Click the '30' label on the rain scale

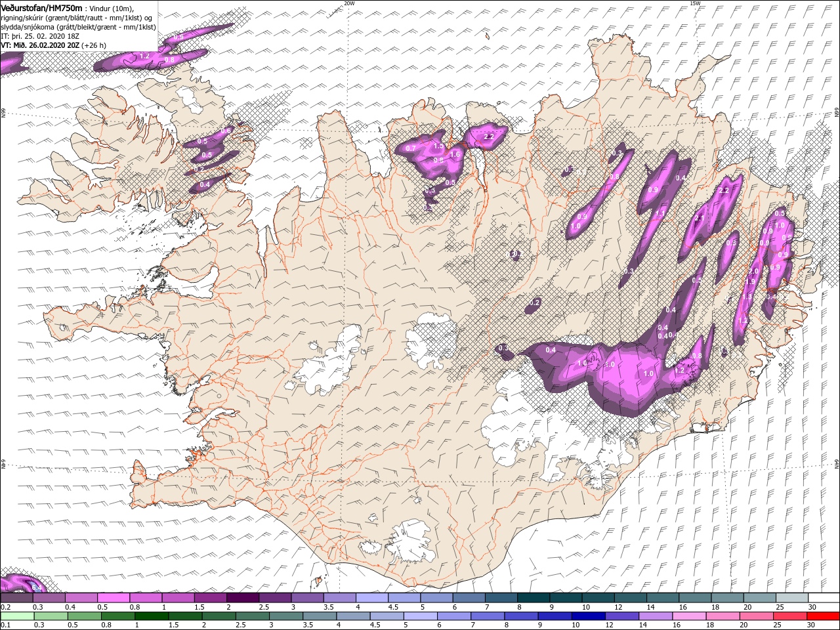coord(810,625)
